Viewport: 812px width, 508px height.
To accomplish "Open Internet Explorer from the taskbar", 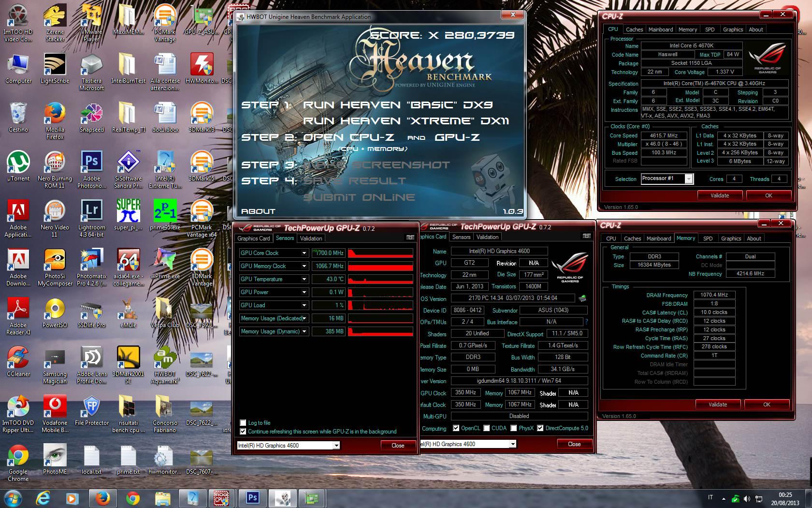I will [43, 498].
